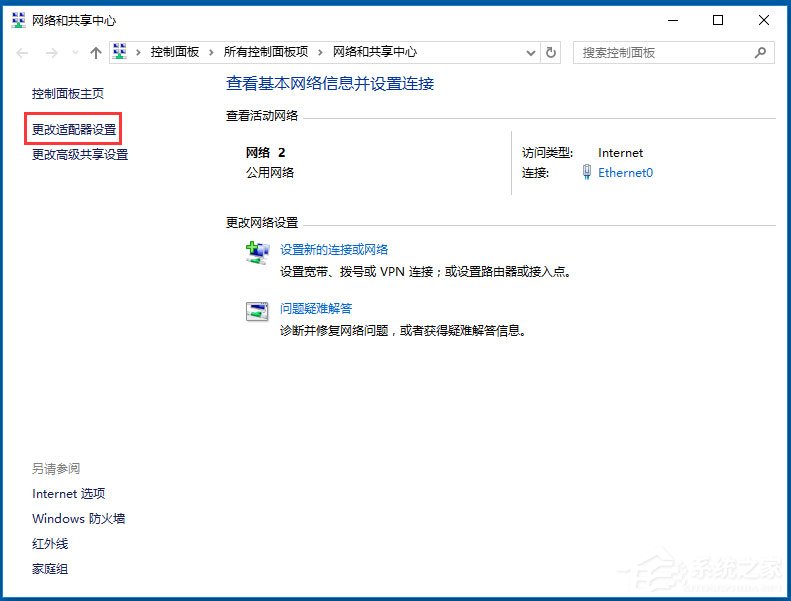The image size is (791, 601).
Task: Click the Ethernet0 network adapter icon
Action: [x=587, y=172]
